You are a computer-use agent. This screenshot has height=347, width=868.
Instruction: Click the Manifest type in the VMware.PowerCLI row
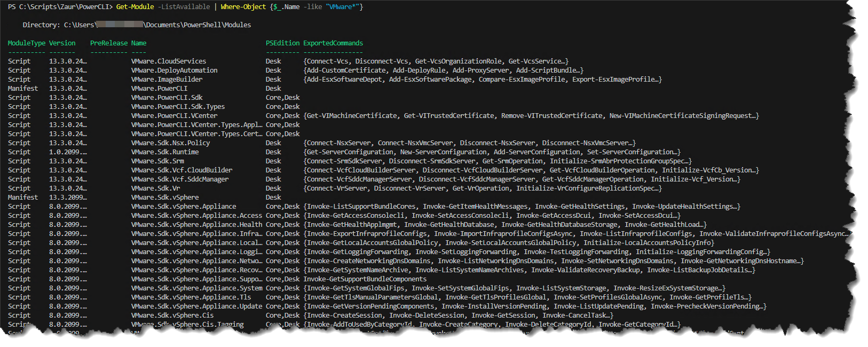[x=23, y=89]
